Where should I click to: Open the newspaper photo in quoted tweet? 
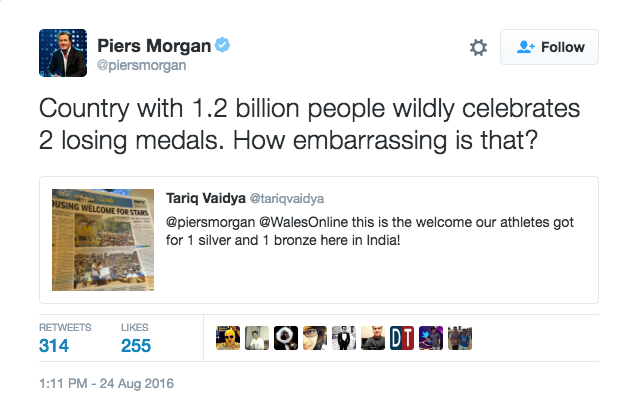(x=103, y=240)
